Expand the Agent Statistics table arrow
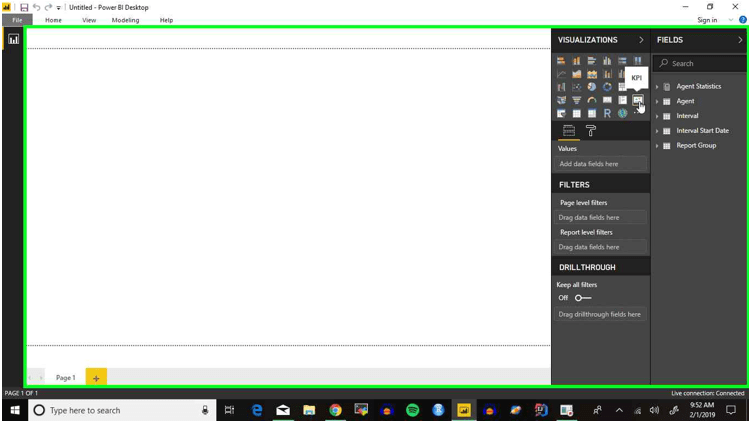Viewport: 750px width, 422px height. tap(657, 87)
